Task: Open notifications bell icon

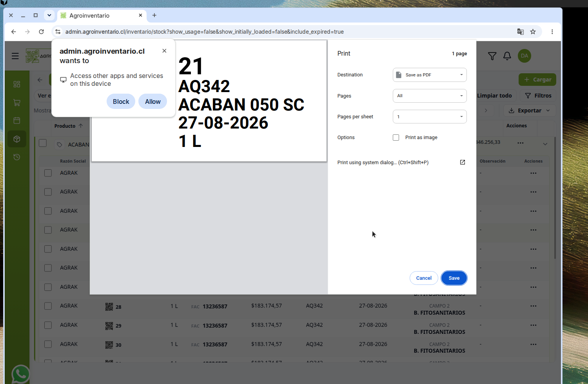Action: pyautogui.click(x=507, y=56)
